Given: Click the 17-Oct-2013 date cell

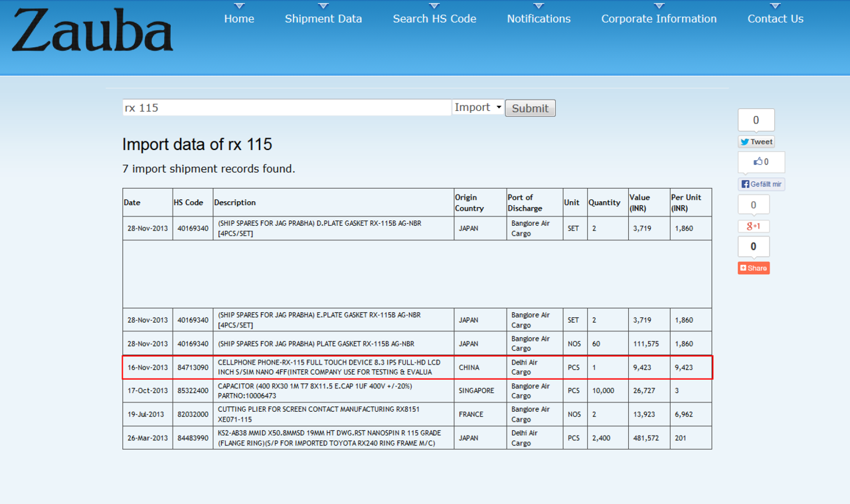Looking at the screenshot, I should (147, 391).
